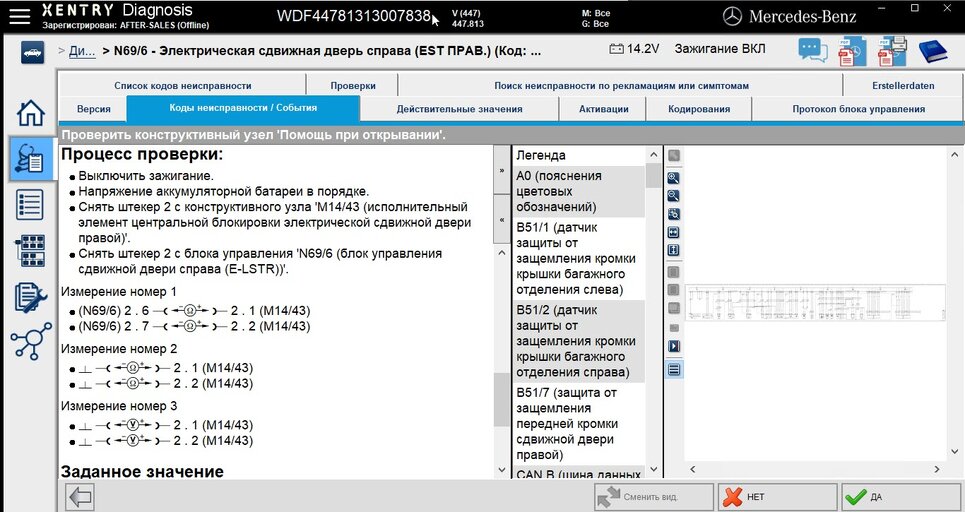This screenshot has width=965, height=512.
Task: Click the battery voltage 14.2V indicator
Action: 634,49
